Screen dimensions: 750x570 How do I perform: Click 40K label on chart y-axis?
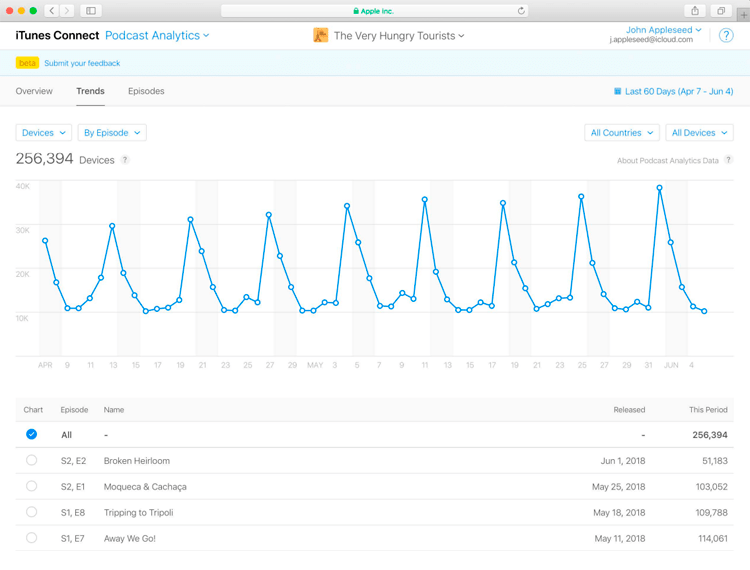point(22,186)
